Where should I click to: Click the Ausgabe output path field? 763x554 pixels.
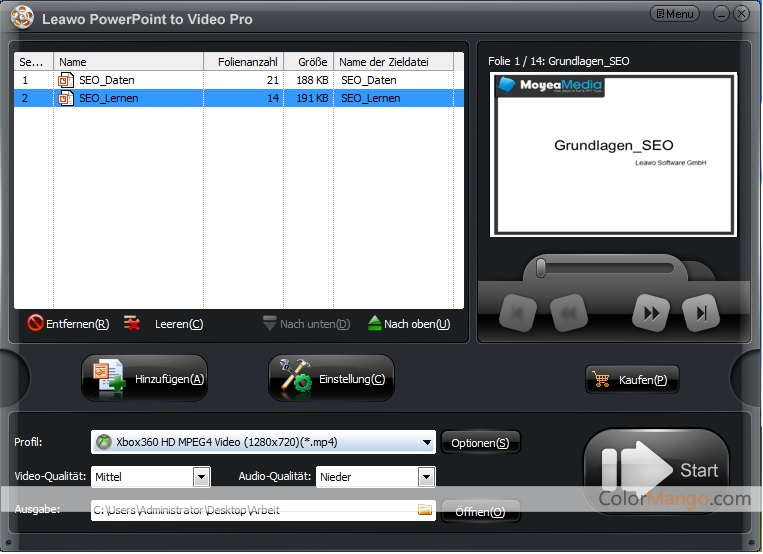point(263,510)
